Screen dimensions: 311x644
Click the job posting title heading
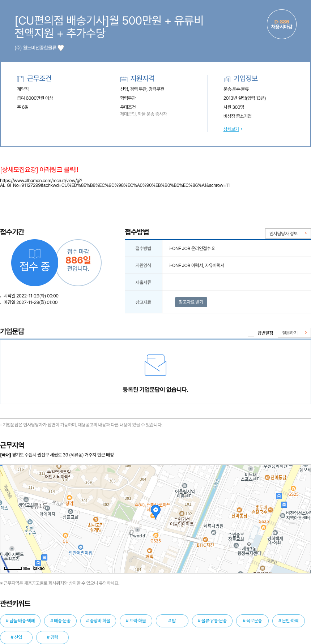pyautogui.click(x=109, y=27)
